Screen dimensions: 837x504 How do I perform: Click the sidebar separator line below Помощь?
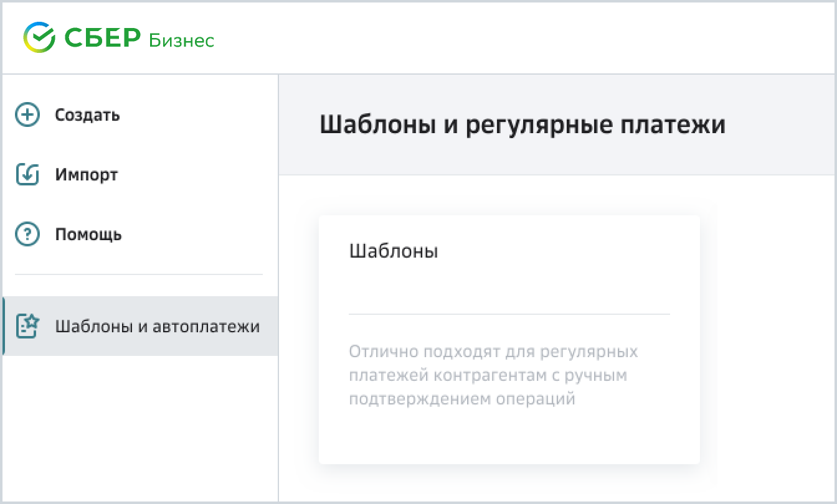(x=139, y=274)
